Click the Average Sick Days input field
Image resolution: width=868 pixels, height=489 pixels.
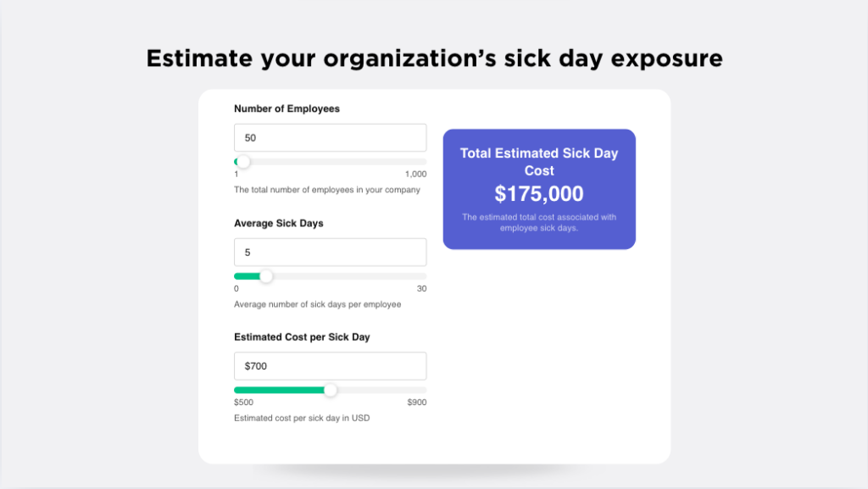330,252
